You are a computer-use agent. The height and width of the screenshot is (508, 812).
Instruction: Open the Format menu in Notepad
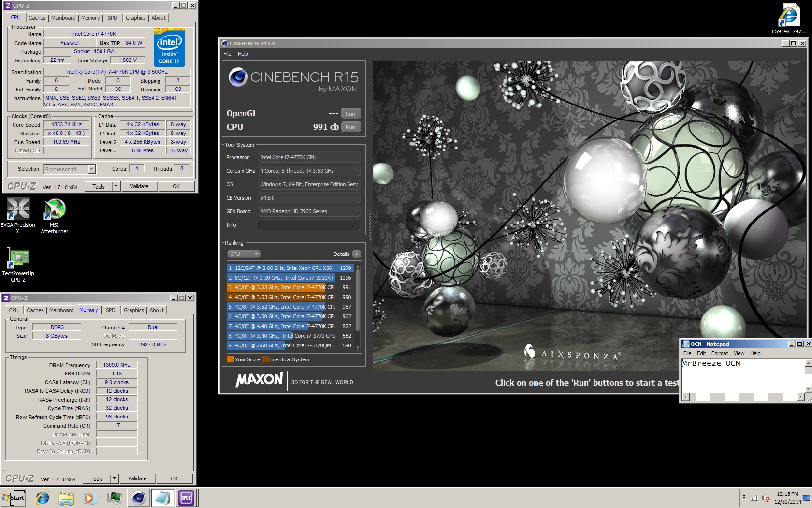pyautogui.click(x=720, y=353)
